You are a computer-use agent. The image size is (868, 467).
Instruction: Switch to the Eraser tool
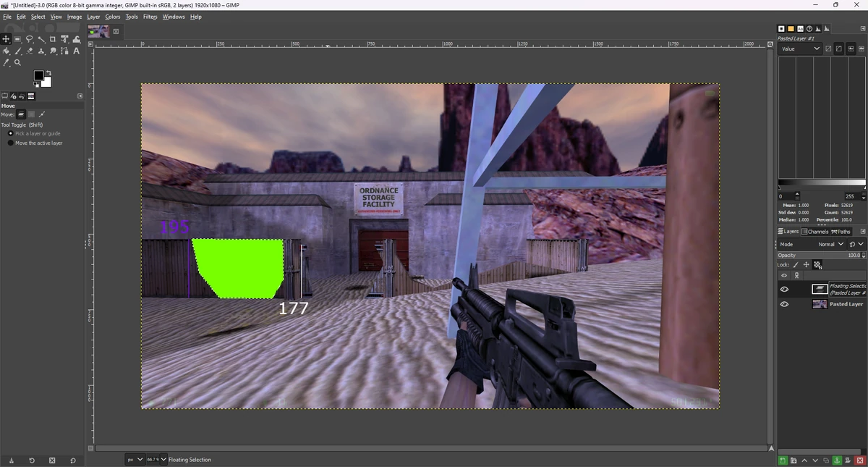click(29, 51)
